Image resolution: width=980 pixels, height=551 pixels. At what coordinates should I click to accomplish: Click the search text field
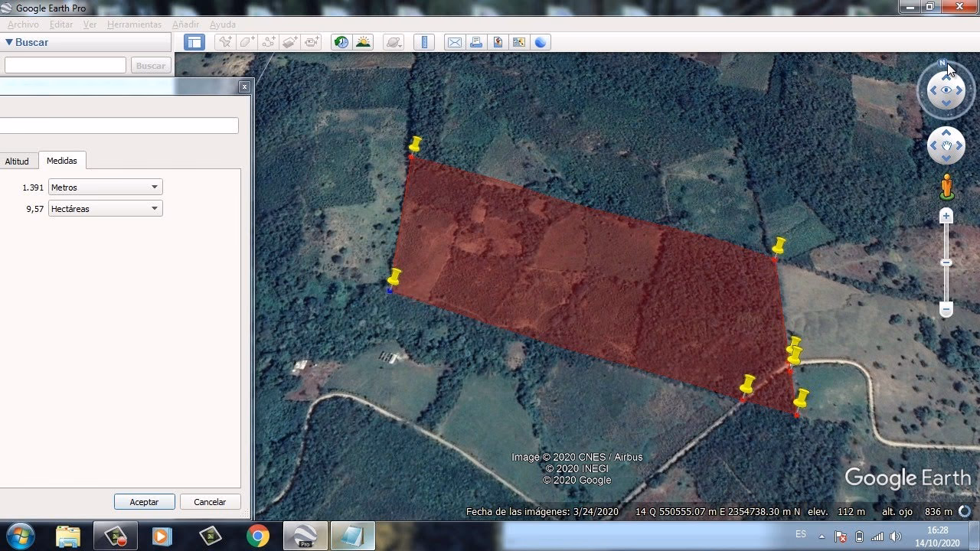point(65,66)
